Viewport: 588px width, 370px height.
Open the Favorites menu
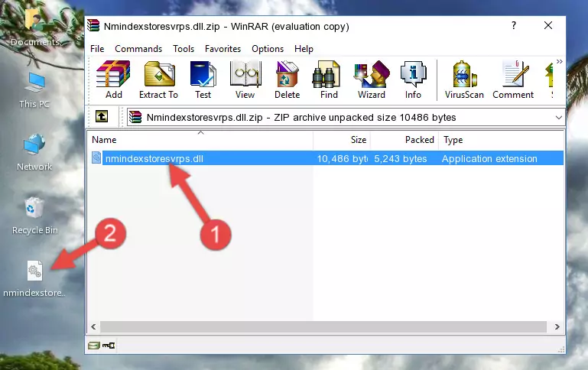(223, 49)
